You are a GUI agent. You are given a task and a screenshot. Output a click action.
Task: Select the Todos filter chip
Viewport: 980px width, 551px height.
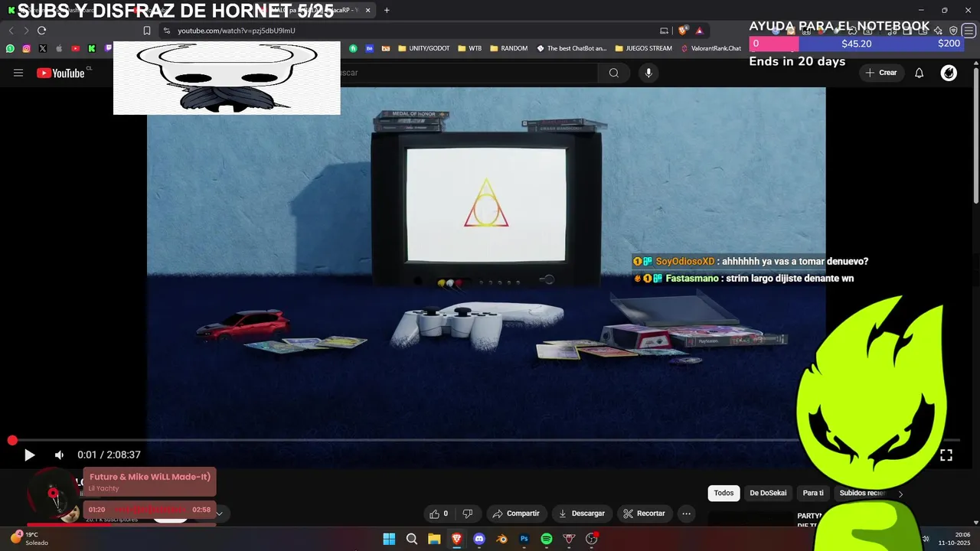point(724,493)
